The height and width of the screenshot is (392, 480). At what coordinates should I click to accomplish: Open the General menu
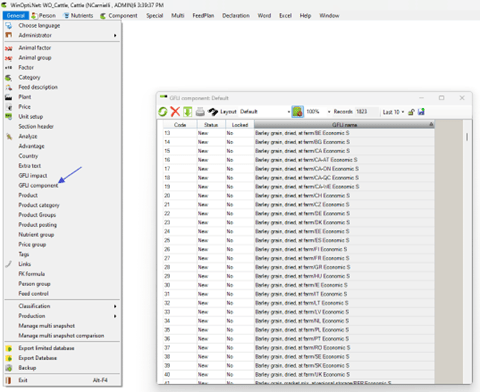click(x=15, y=16)
